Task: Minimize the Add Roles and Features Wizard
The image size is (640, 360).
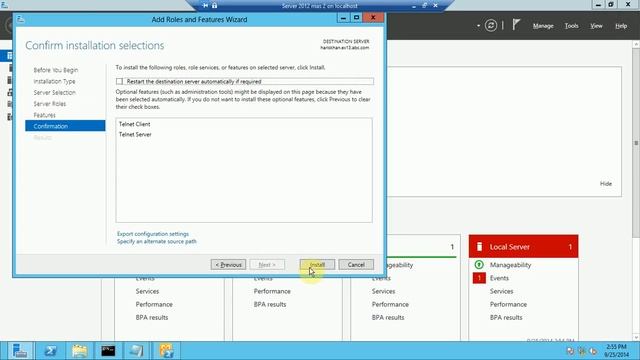Action: 343,18
